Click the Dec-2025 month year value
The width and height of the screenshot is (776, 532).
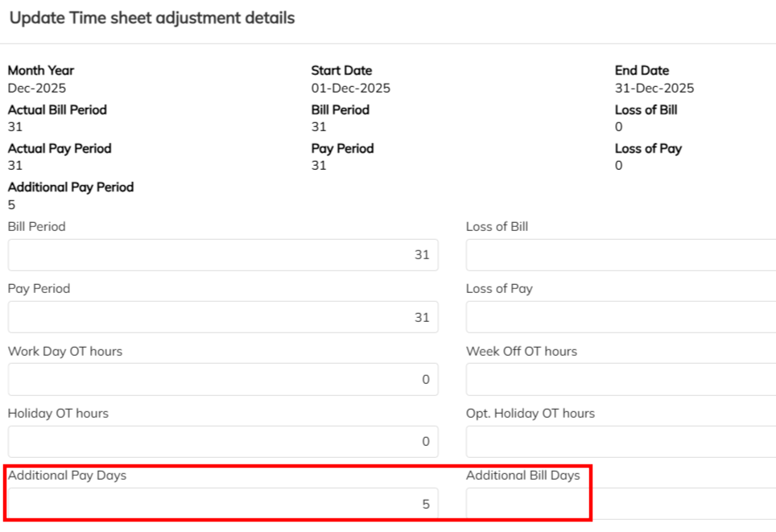coord(37,88)
